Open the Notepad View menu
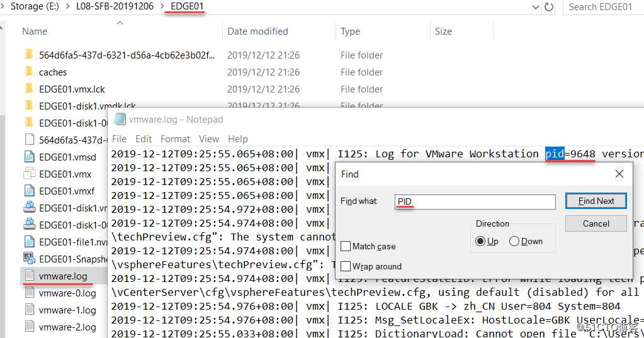Screen dimensions: 644x338 point(209,139)
